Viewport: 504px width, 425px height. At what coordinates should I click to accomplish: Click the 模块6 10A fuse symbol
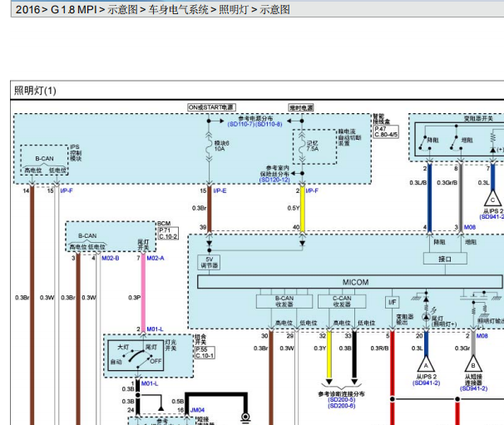point(210,146)
